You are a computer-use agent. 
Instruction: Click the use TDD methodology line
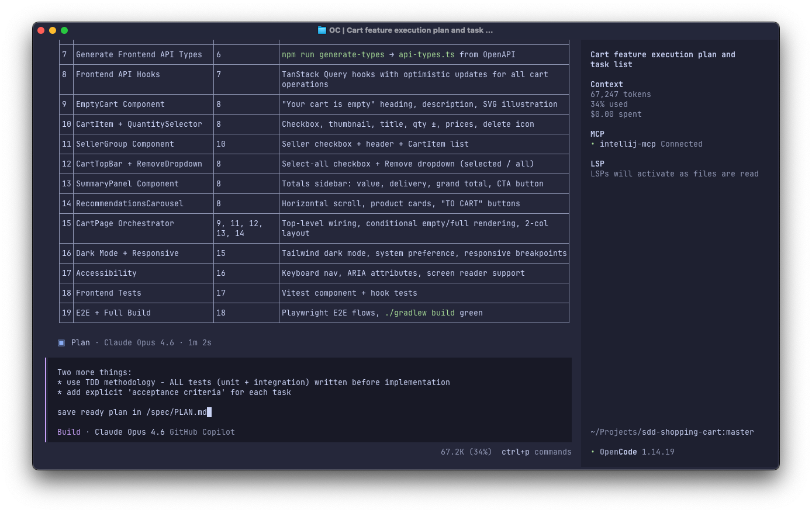click(254, 383)
